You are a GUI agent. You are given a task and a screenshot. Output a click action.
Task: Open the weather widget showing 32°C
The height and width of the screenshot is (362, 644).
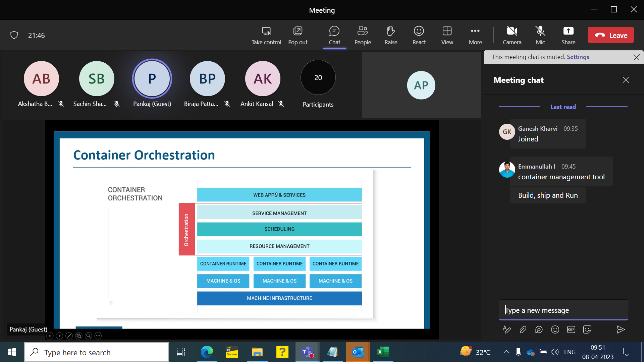click(475, 352)
